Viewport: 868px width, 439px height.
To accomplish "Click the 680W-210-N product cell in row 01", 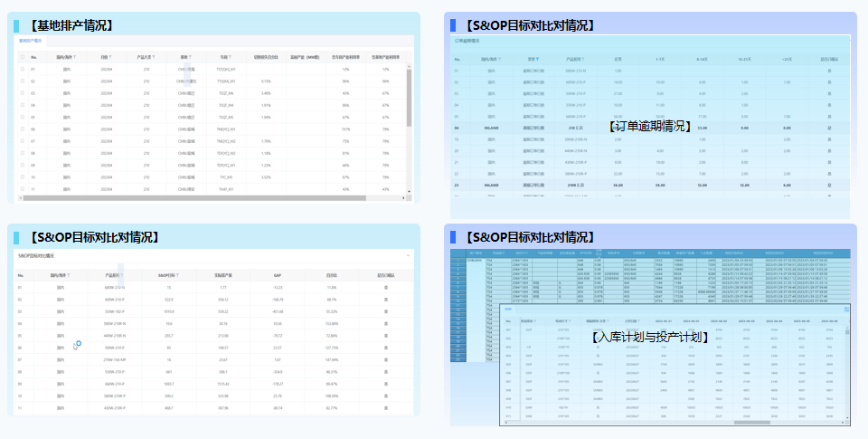I will click(x=113, y=287).
